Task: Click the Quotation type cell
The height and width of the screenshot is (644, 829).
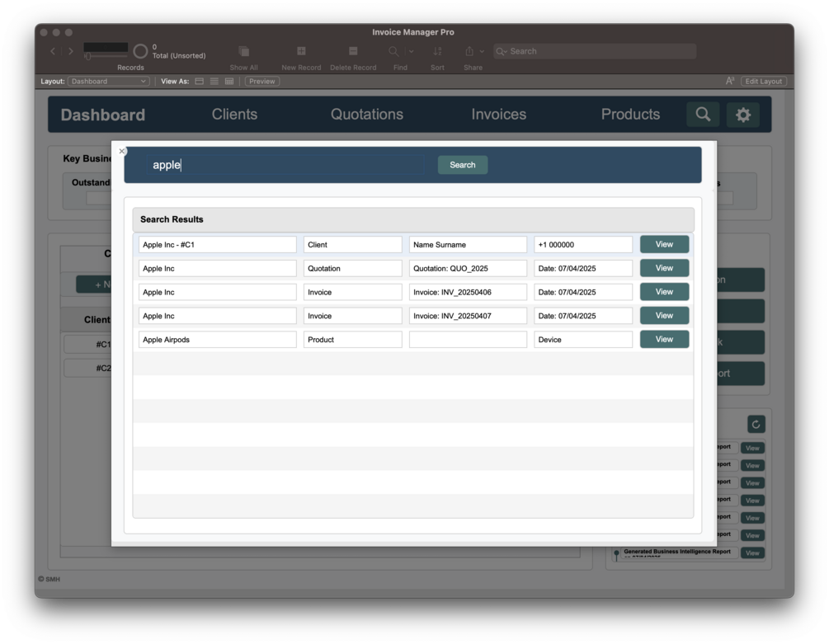Action: [x=353, y=268]
